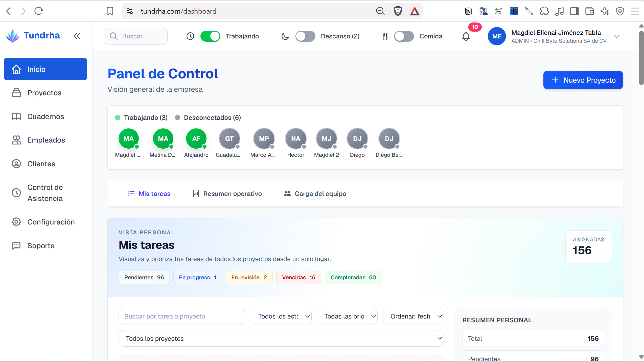Click Buscar por tarea o proyecto field
This screenshot has height=362, width=644.
(x=182, y=316)
